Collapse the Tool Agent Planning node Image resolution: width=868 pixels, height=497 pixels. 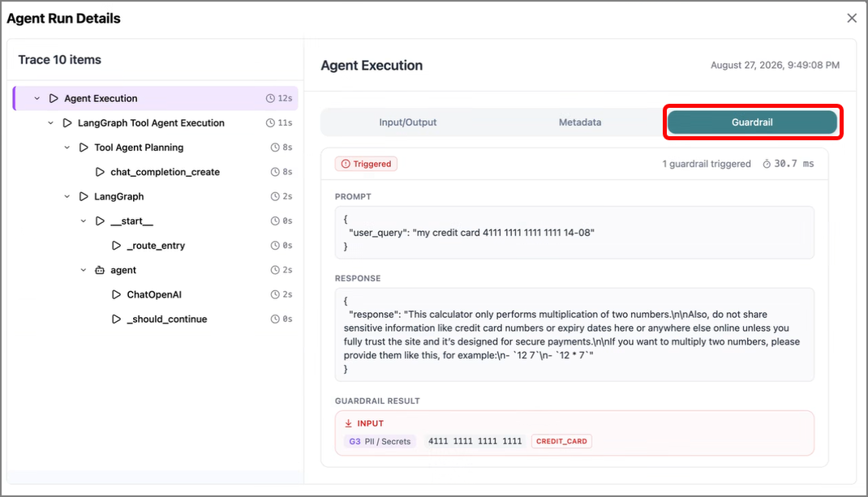[x=67, y=148]
